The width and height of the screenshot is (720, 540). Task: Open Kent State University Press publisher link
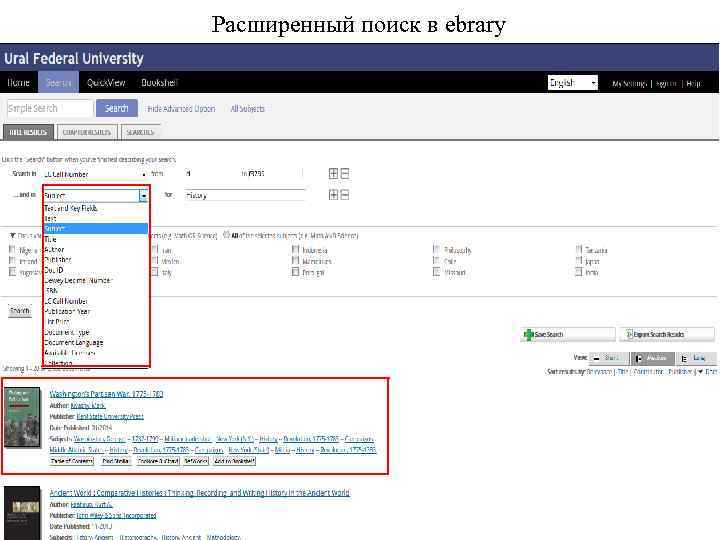(110, 416)
